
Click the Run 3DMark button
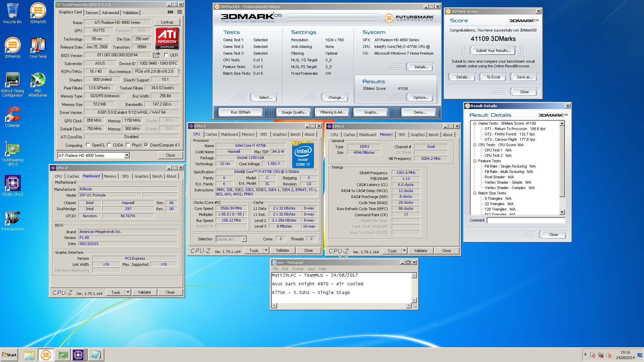(240, 112)
